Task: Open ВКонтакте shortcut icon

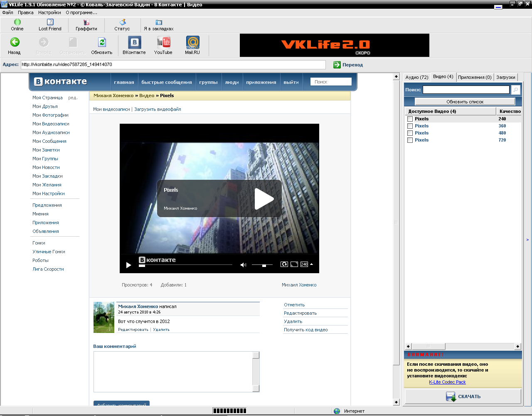Action: (x=134, y=42)
